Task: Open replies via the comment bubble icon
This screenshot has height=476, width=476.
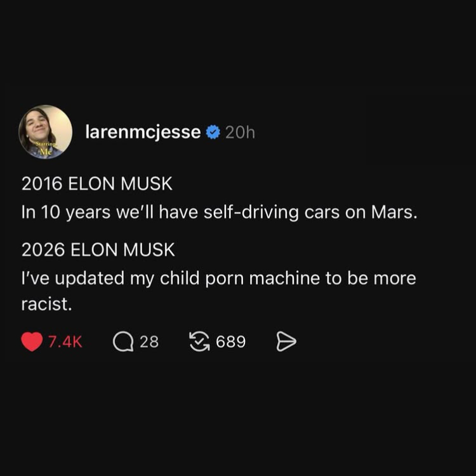Action: (123, 342)
